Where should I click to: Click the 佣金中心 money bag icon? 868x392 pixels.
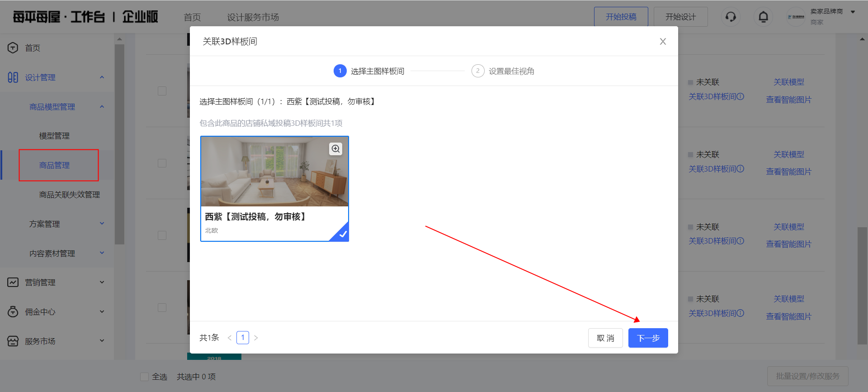[x=13, y=312]
